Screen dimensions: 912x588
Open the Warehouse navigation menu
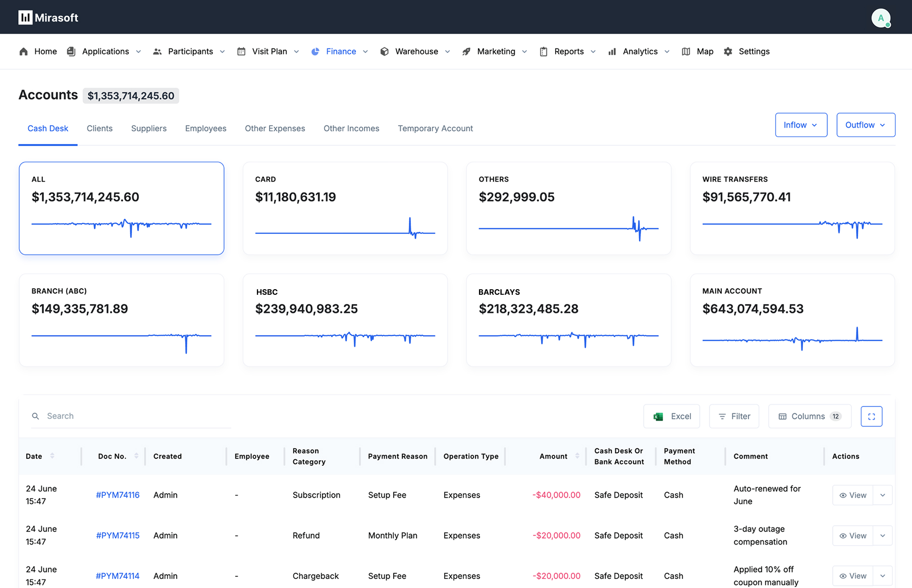coord(416,51)
